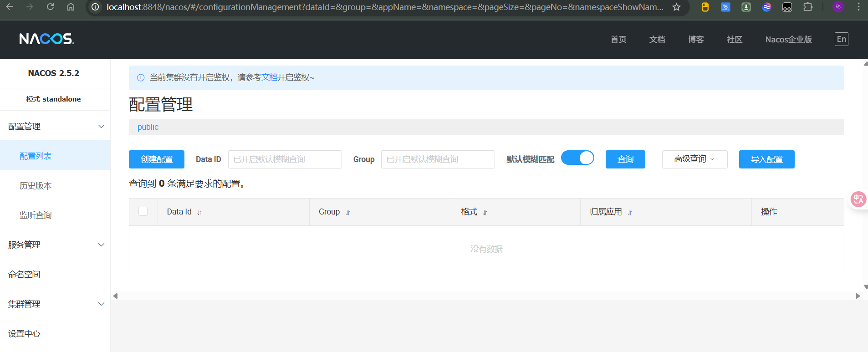Toggle 默认模糊匹配 switch off
The image size is (868, 352).
coord(577,158)
